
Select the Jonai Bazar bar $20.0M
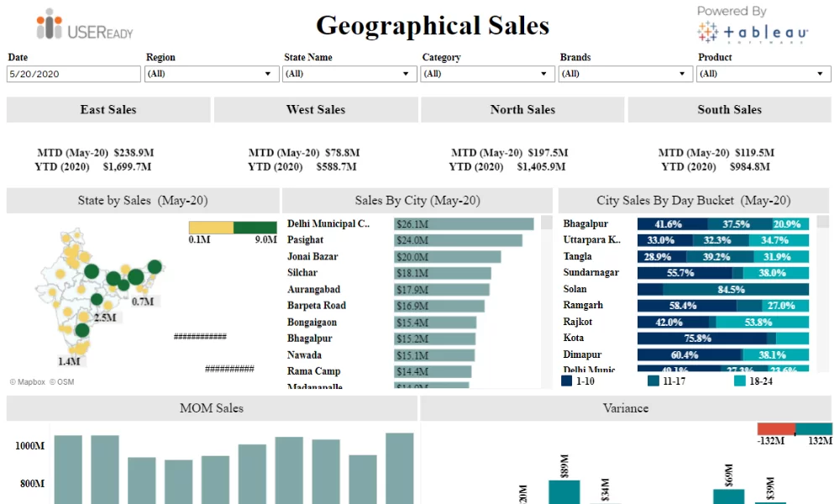(x=448, y=256)
